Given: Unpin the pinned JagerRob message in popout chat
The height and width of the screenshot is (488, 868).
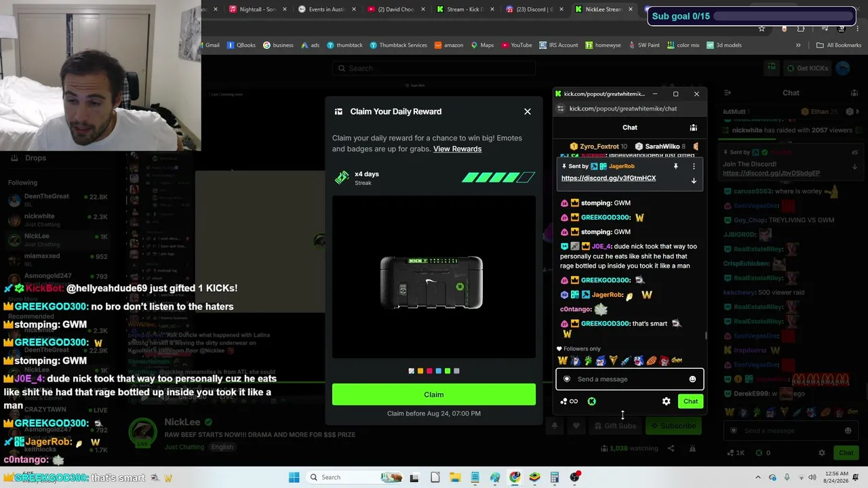Looking at the screenshot, I should (675, 166).
